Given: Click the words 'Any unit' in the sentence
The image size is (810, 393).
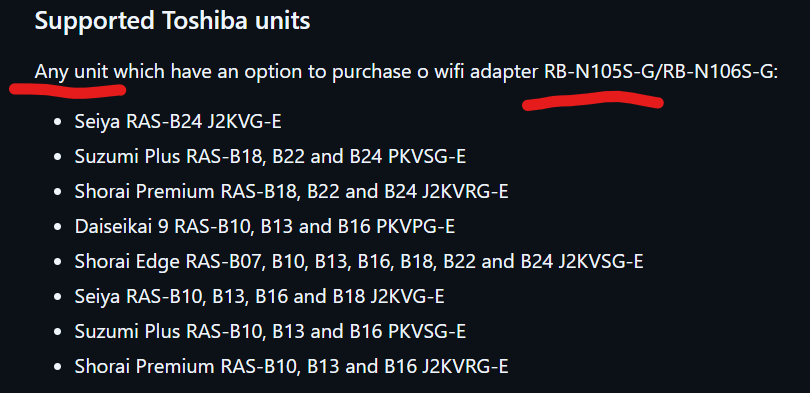Looking at the screenshot, I should click(72, 72).
